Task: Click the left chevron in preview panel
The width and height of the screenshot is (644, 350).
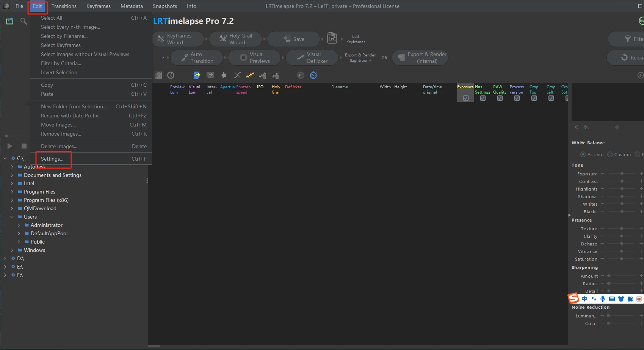Action: [576, 127]
